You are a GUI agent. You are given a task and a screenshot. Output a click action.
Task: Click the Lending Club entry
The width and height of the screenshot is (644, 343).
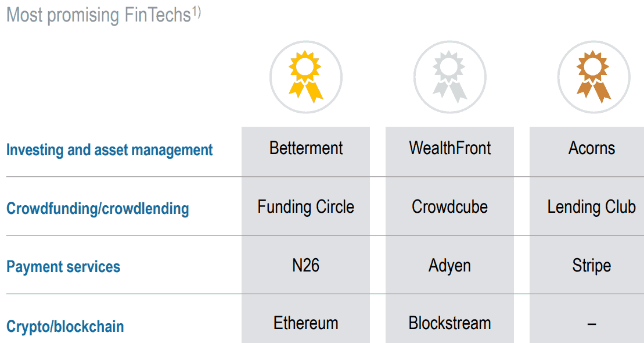(591, 207)
